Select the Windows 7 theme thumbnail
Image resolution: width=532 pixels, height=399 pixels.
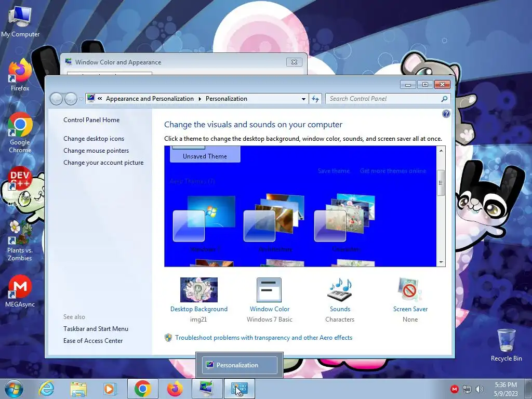point(204,223)
